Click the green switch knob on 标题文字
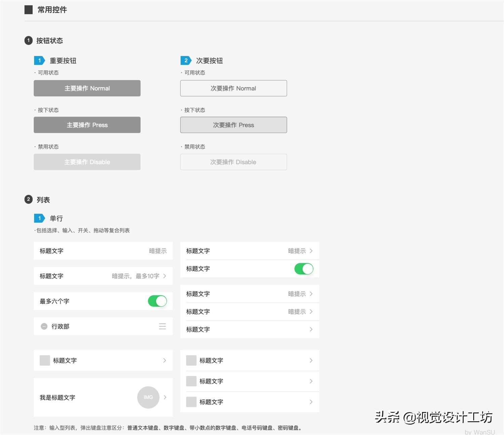This screenshot has width=504, height=435. [307, 269]
